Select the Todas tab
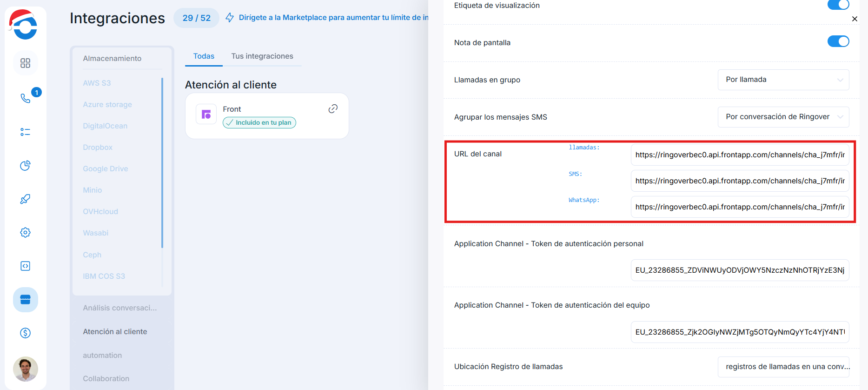Image resolution: width=868 pixels, height=390 pixels. pyautogui.click(x=204, y=56)
